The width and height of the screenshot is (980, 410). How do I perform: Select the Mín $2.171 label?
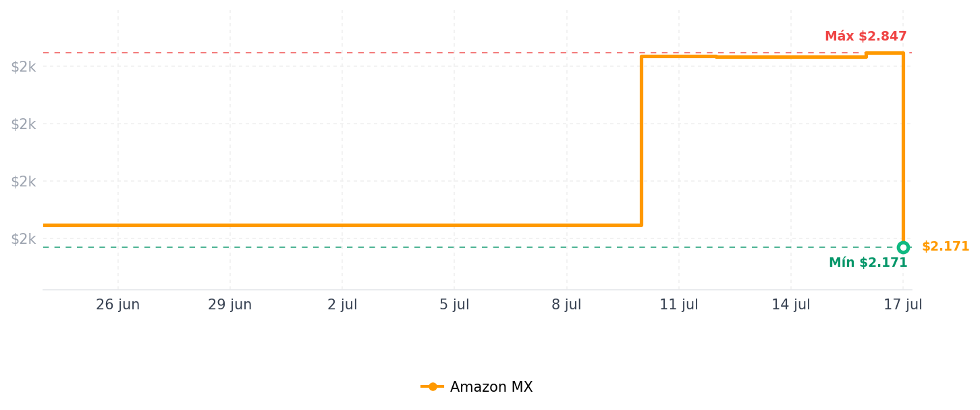868,263
